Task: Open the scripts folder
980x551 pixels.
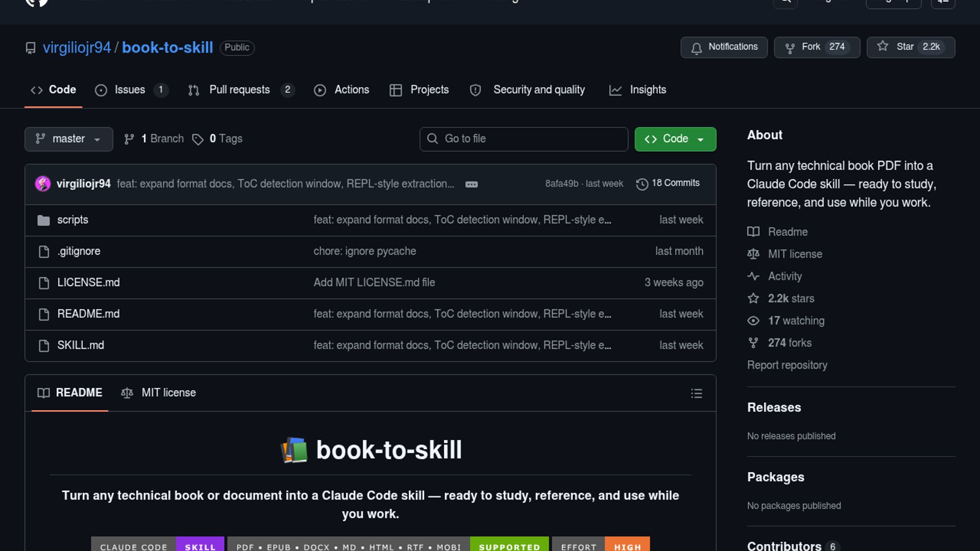Action: coord(72,220)
